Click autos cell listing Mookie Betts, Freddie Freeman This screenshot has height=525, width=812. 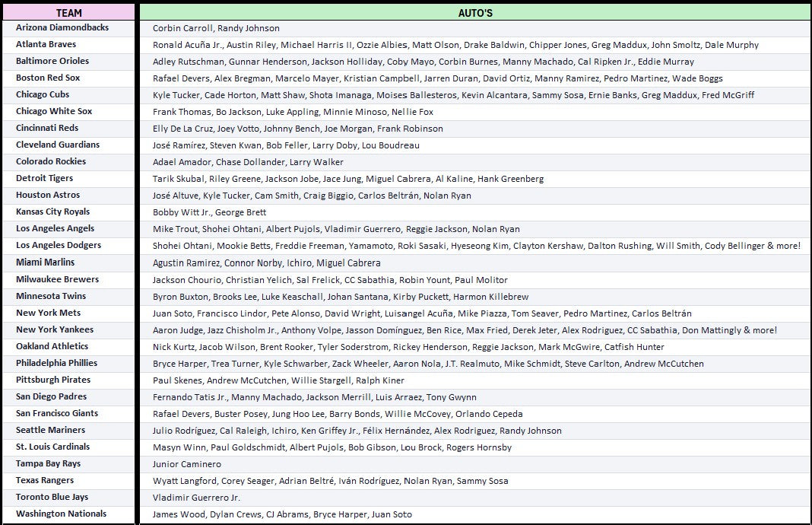(x=475, y=246)
